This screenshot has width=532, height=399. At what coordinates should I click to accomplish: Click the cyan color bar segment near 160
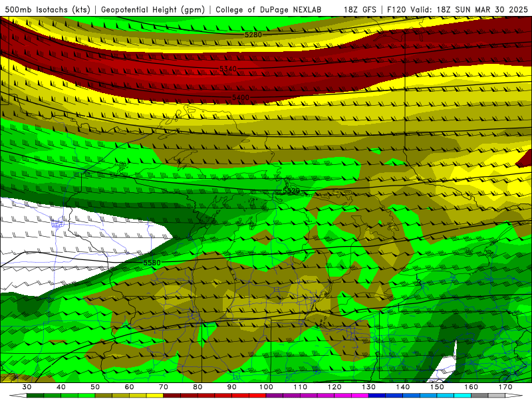tap(463, 396)
